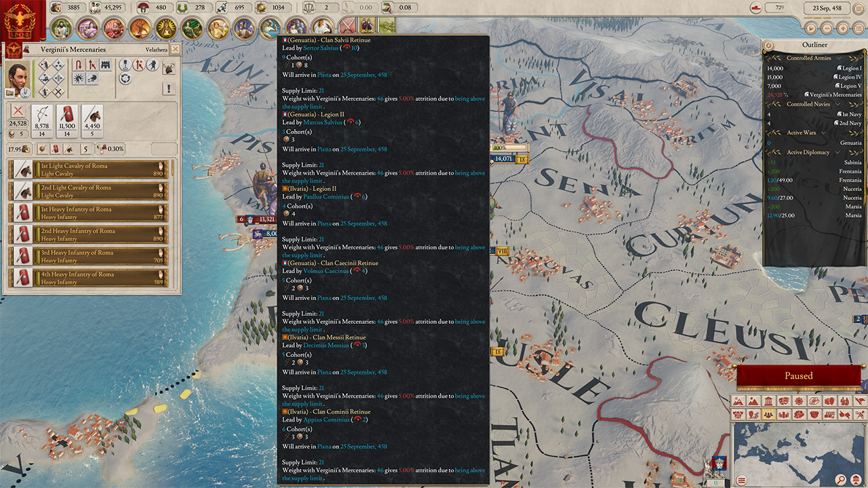Click the first circular portrait on top bar

[x=62, y=28]
